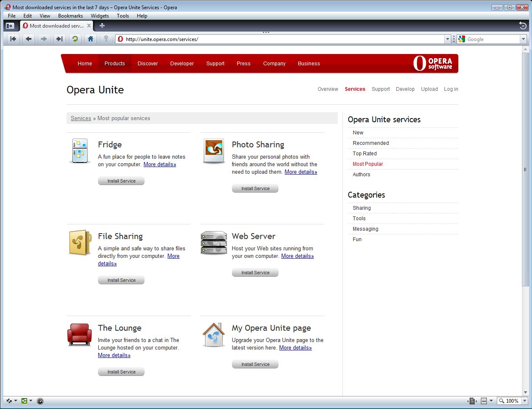Viewport: 532px width, 409px height.
Task: Open the zoom level 100% dropdown
Action: click(524, 401)
